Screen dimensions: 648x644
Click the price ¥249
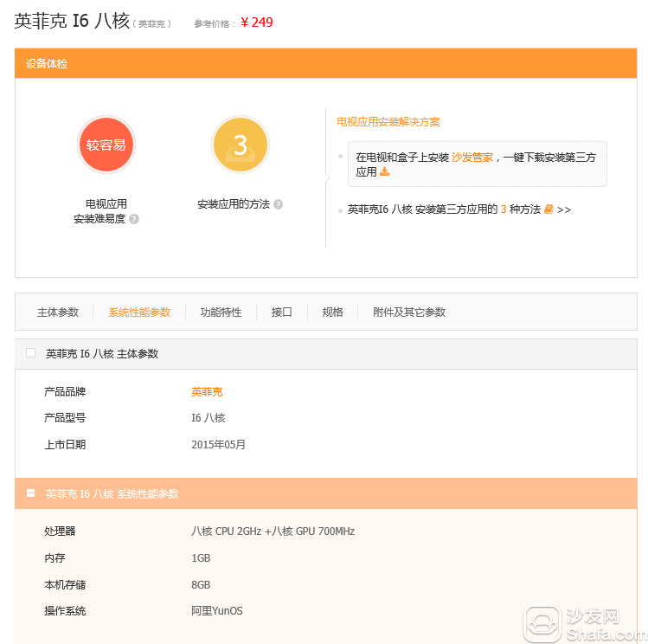[x=257, y=23]
